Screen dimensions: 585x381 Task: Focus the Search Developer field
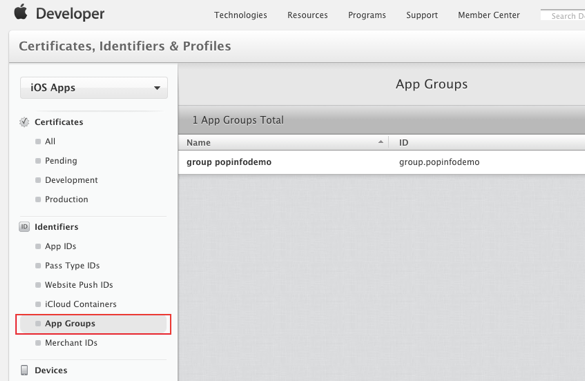pos(563,16)
